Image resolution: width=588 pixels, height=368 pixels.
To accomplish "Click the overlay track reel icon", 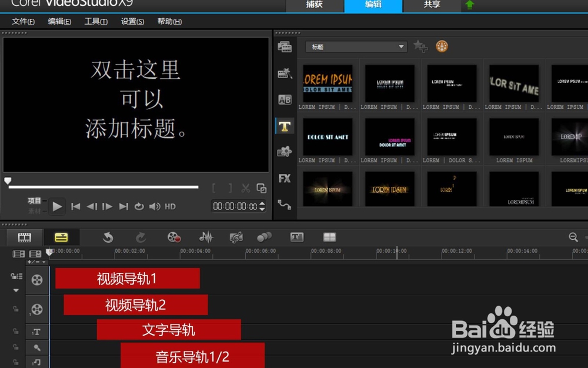I will click(36, 309).
